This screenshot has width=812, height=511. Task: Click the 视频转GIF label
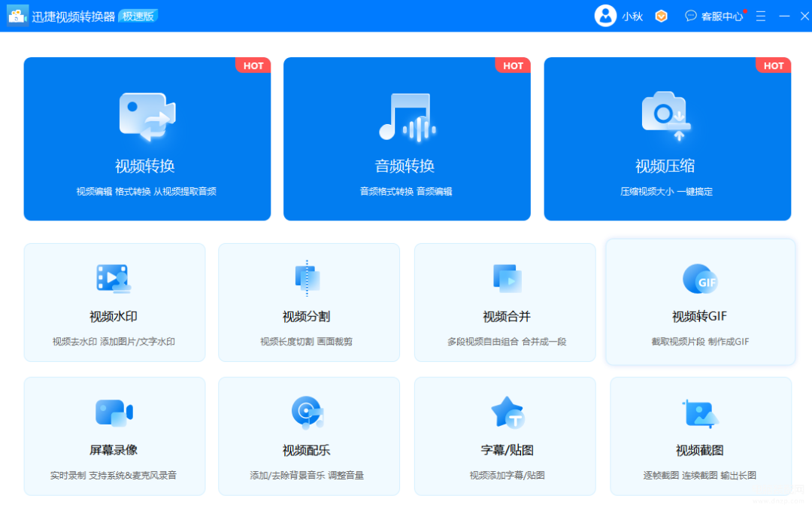coord(700,316)
